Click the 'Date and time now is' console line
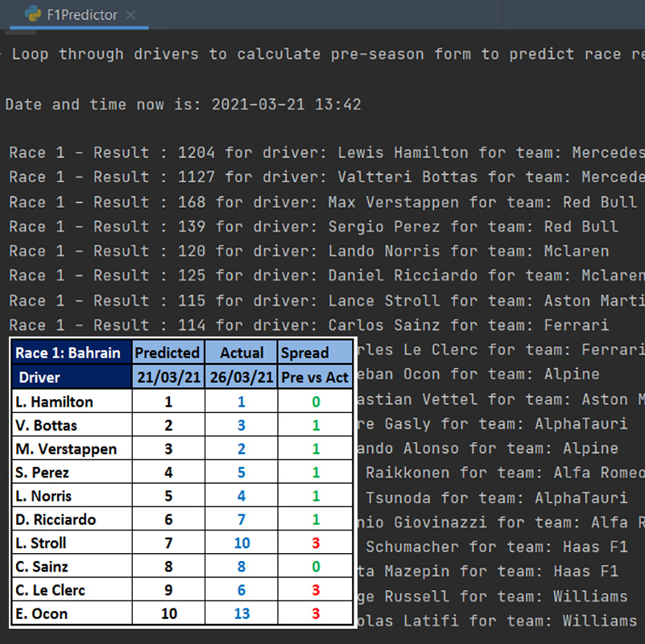Viewport: 645px width, 644px height. coord(183,105)
